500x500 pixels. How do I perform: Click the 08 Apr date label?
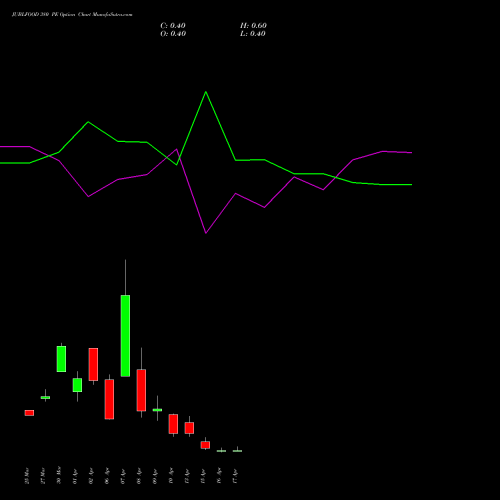(139, 477)
